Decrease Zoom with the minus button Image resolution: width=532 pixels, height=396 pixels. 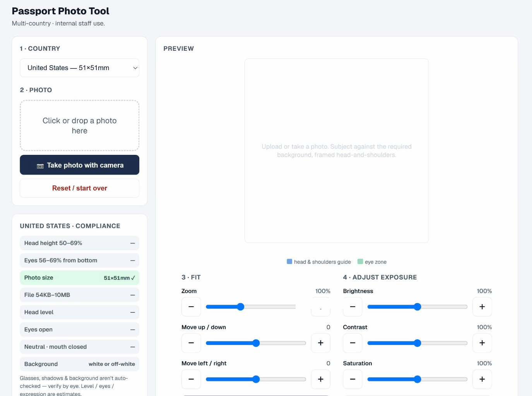pyautogui.click(x=191, y=307)
